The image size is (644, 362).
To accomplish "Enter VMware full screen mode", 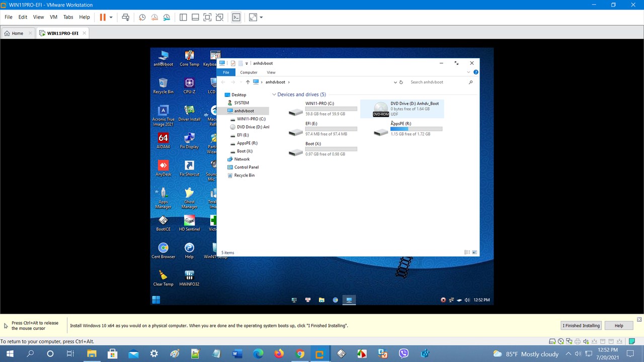I will pos(207,17).
